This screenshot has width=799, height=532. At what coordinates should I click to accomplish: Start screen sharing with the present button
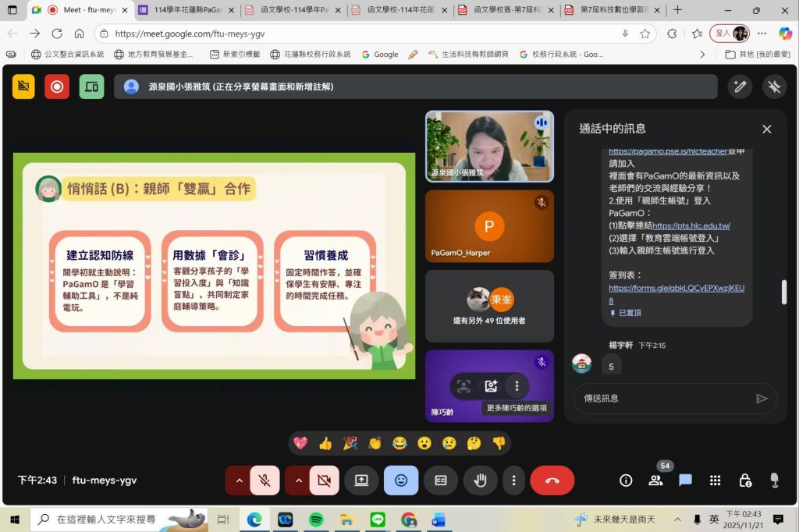click(x=361, y=481)
